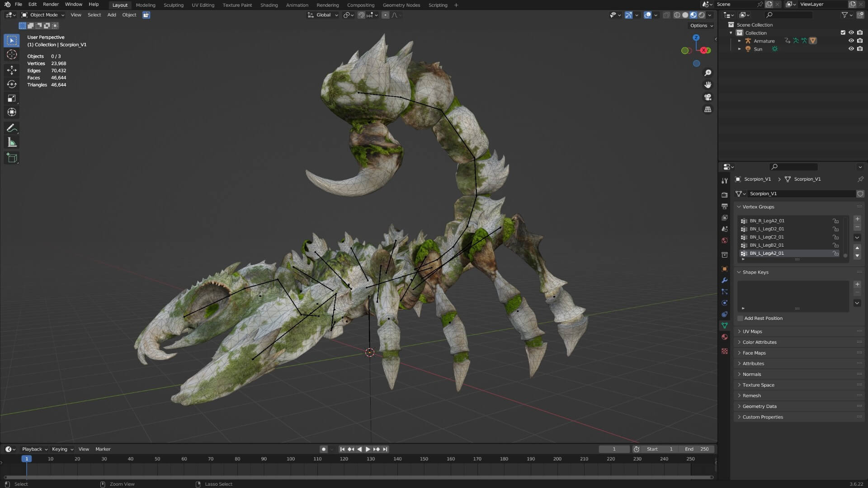Click the timeline horizontal scrollbar
Viewport: 868px width, 488px height.
[x=358, y=477]
